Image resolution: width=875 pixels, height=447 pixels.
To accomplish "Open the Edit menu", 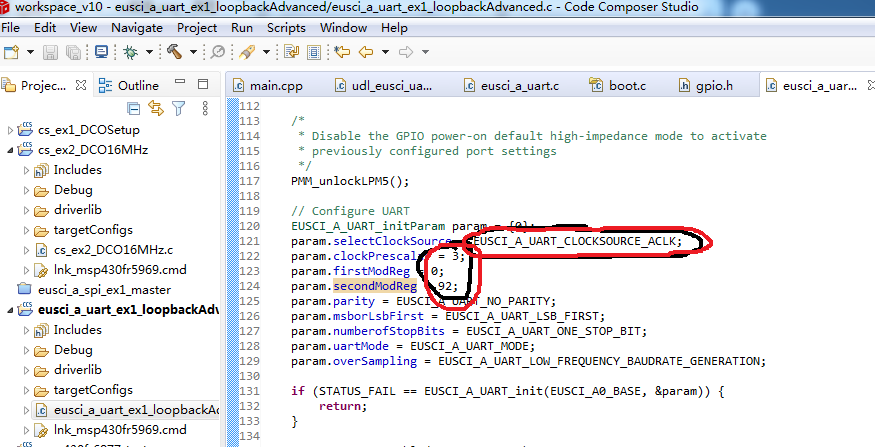I will point(45,27).
